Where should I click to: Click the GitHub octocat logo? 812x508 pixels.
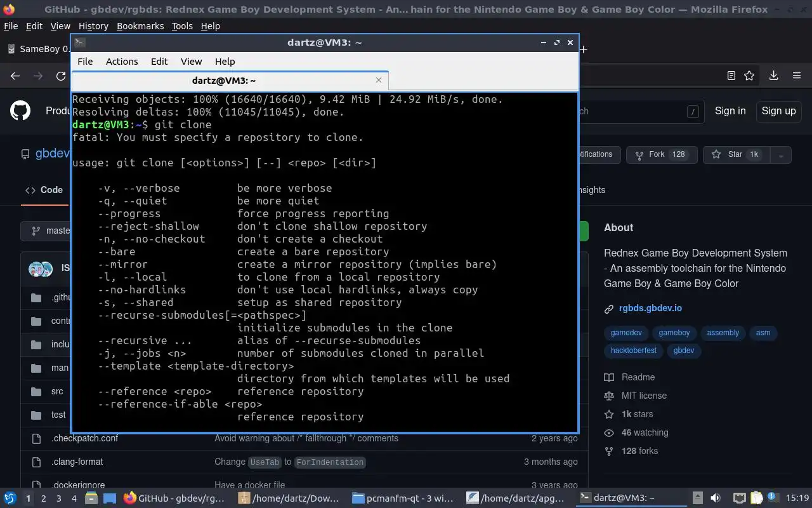point(20,110)
